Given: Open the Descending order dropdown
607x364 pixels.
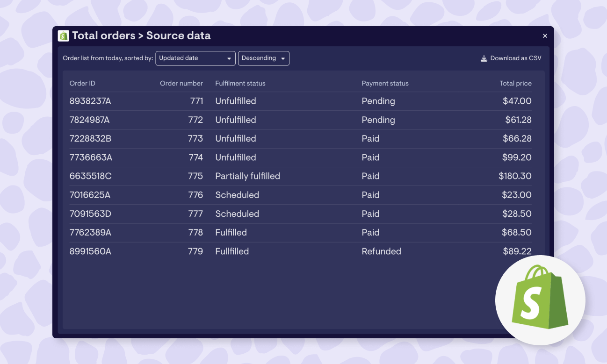Looking at the screenshot, I should pyautogui.click(x=264, y=58).
